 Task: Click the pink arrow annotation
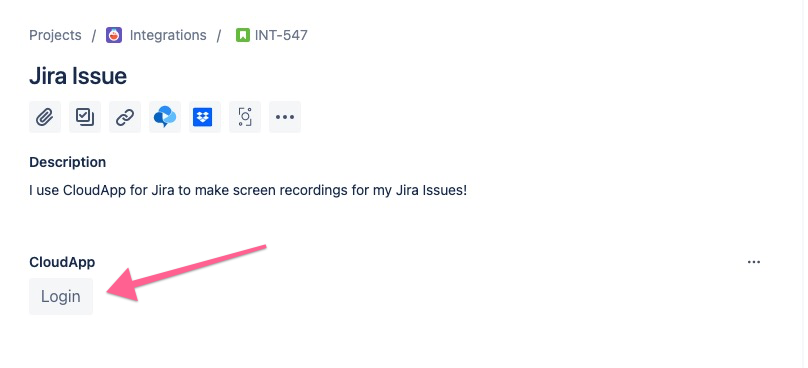[187, 273]
